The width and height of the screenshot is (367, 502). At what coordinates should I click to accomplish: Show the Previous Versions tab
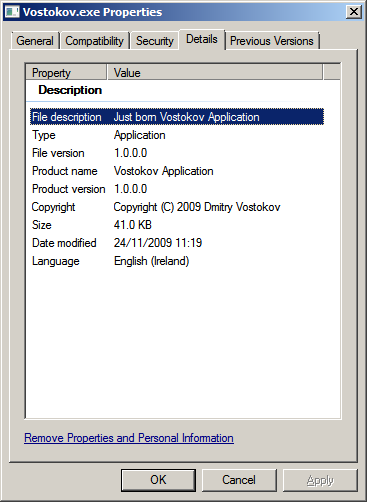[x=272, y=41]
